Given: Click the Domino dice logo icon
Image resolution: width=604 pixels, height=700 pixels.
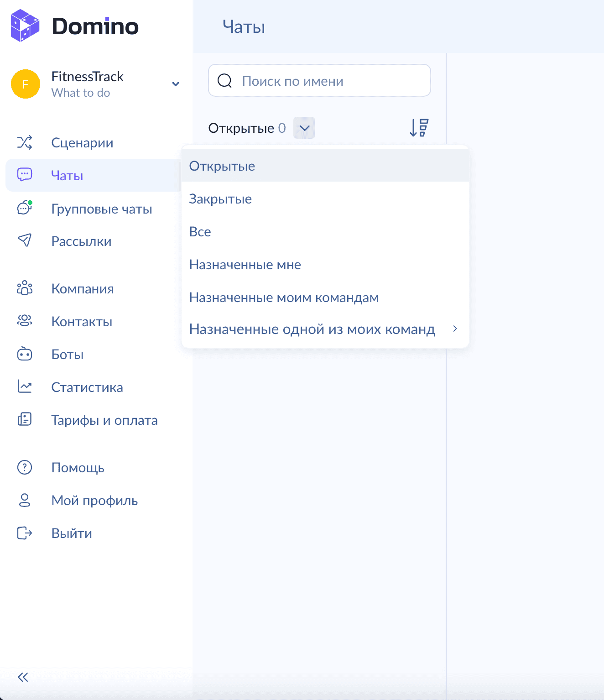Looking at the screenshot, I should click(25, 26).
